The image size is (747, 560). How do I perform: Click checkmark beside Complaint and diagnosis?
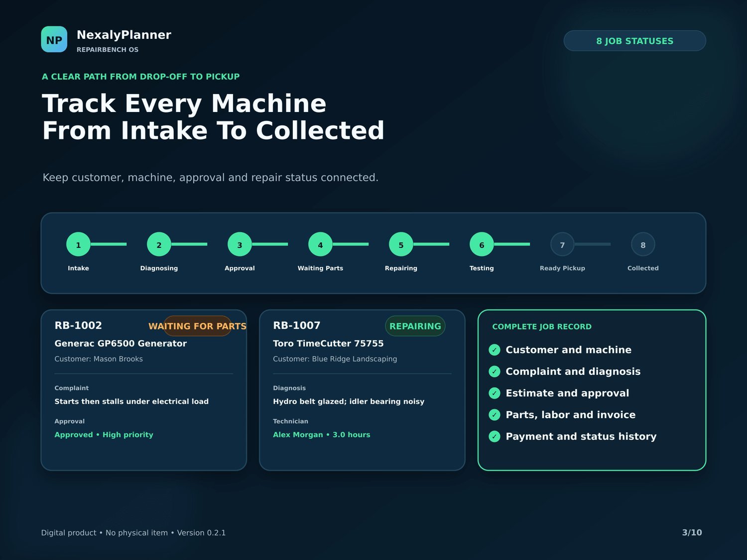pyautogui.click(x=495, y=371)
